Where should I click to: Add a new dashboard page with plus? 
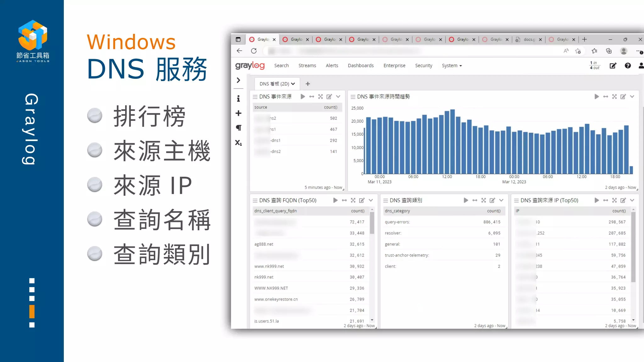[x=308, y=84]
